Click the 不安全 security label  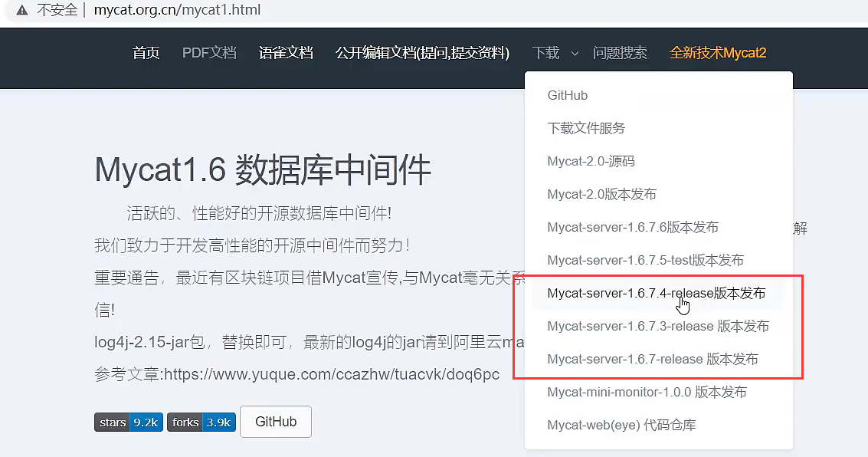57,10
